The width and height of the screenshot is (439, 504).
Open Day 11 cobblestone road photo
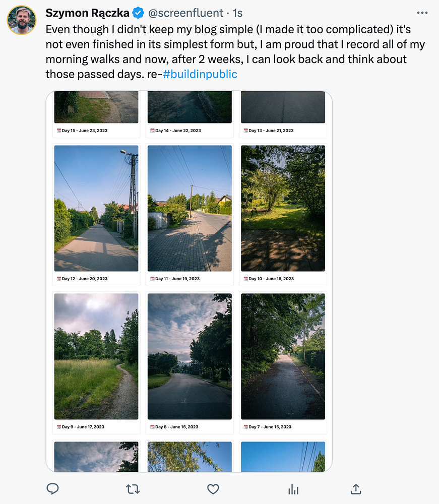point(190,208)
